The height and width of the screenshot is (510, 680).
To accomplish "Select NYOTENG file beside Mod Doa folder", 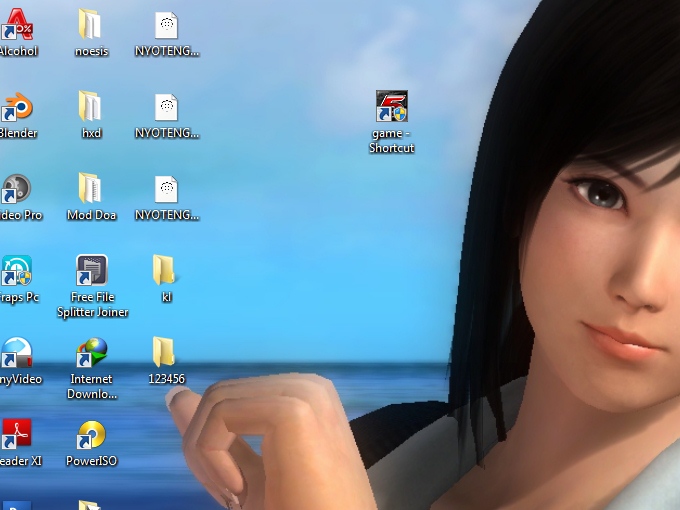I will coord(167,189).
